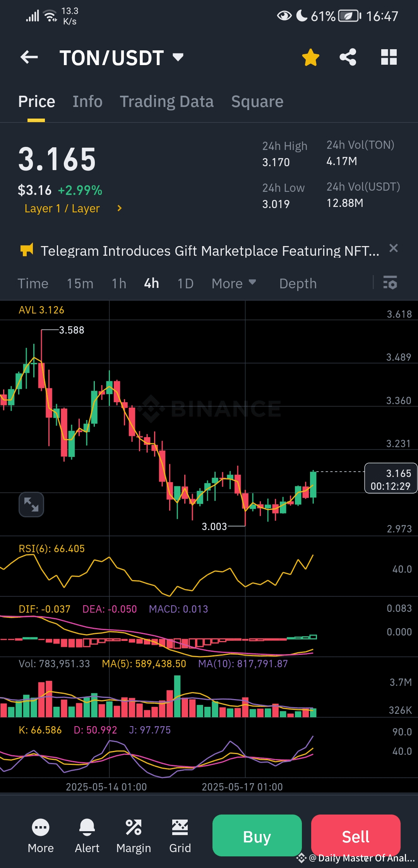418x868 pixels.
Task: Tap the 3.588 high marker on chart
Action: pyautogui.click(x=72, y=330)
